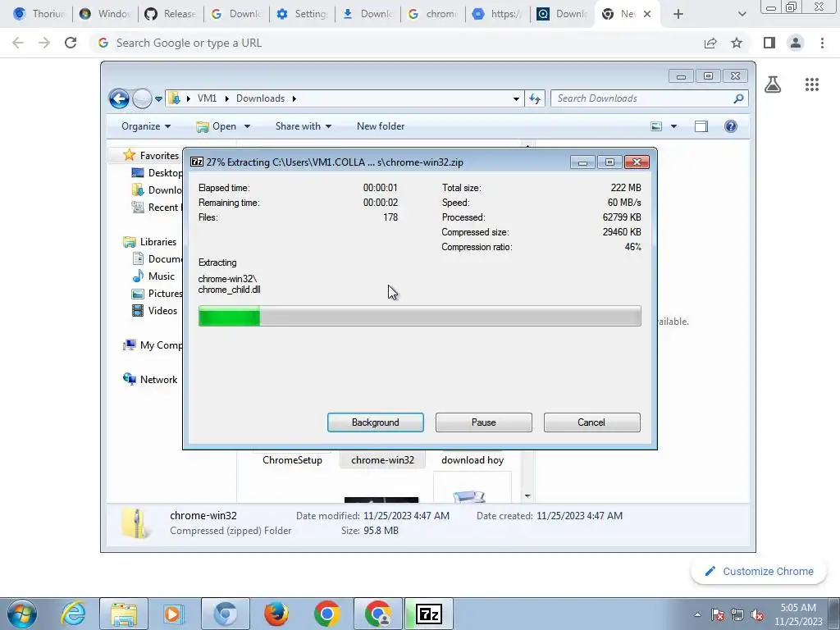Open the Organize menu
The image size is (840, 630).
pos(146,126)
